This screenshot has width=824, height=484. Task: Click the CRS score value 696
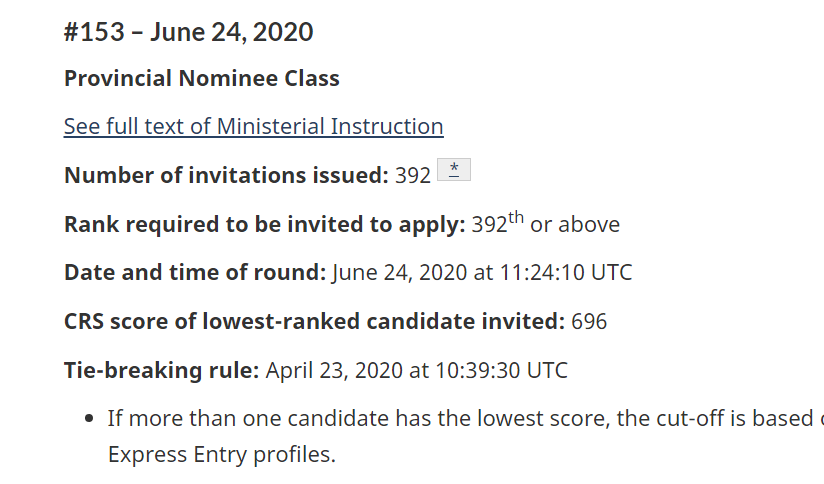pyautogui.click(x=589, y=321)
